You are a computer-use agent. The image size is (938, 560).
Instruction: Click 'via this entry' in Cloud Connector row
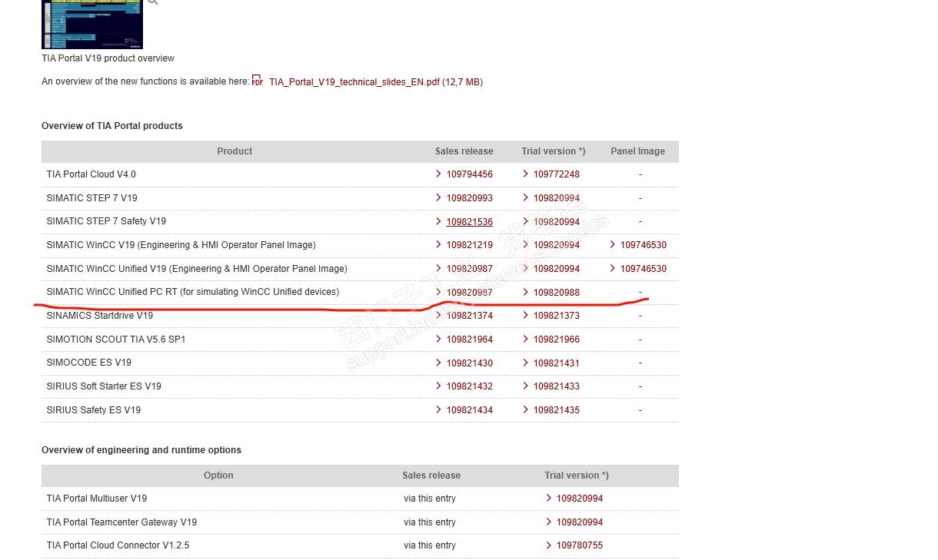click(430, 545)
